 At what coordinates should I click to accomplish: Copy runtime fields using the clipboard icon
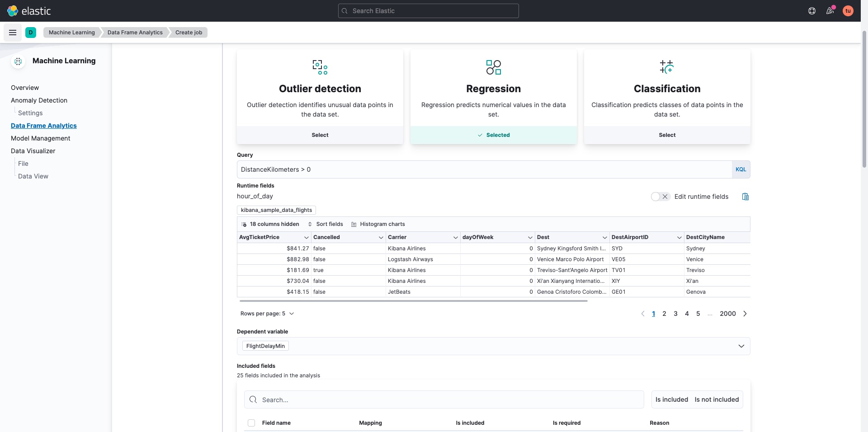[745, 196]
